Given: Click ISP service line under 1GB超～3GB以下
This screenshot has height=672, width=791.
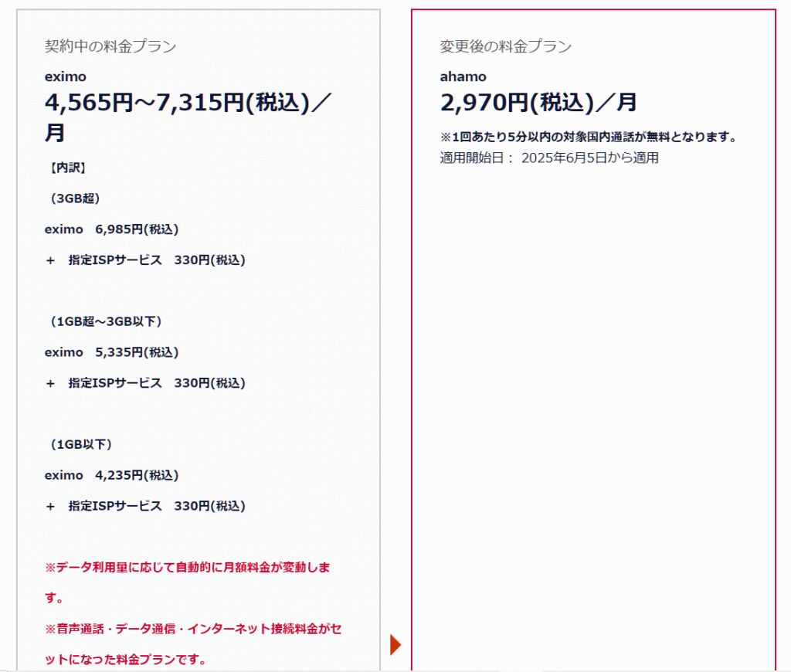Looking at the screenshot, I should pos(145,383).
